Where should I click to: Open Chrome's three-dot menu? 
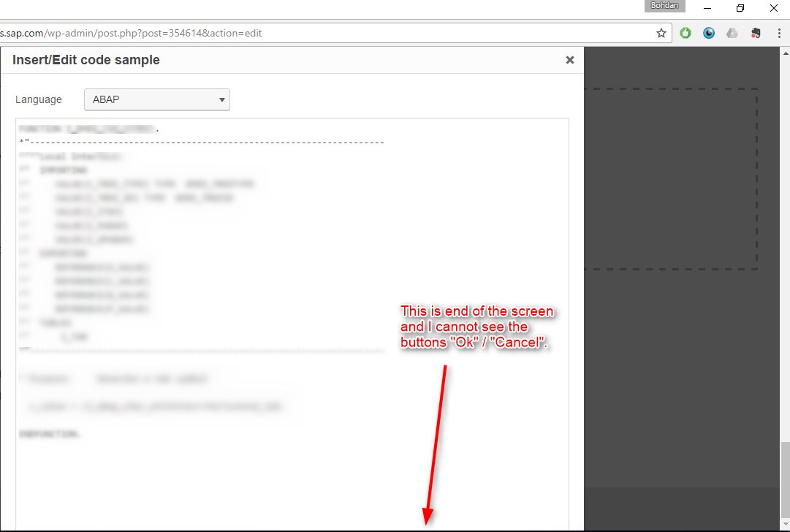[778, 33]
